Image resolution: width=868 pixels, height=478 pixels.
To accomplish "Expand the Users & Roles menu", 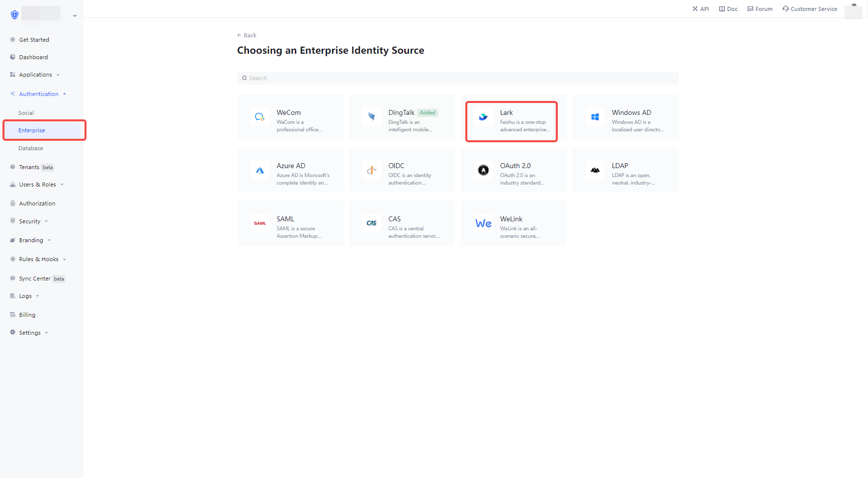I will click(x=38, y=185).
